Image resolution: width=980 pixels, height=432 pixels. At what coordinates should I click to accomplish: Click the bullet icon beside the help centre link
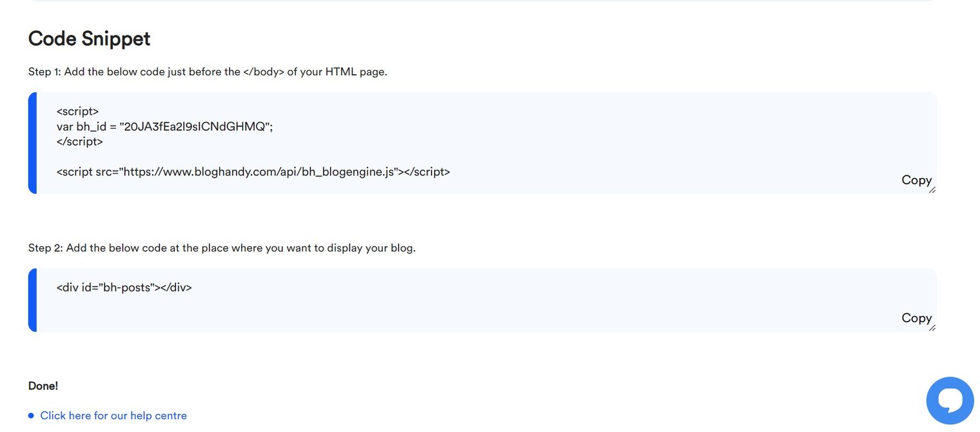click(x=30, y=415)
